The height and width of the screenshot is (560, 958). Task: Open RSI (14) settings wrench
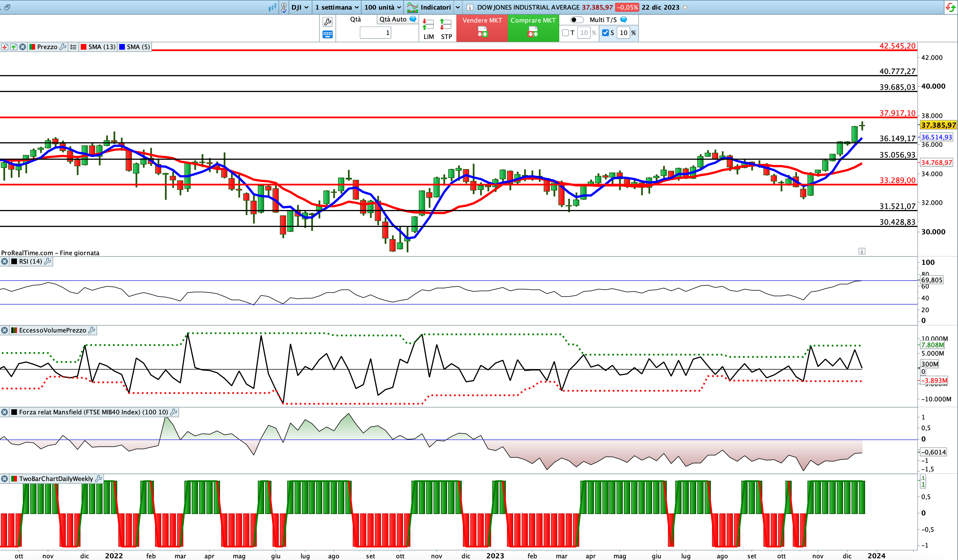pyautogui.click(x=47, y=261)
